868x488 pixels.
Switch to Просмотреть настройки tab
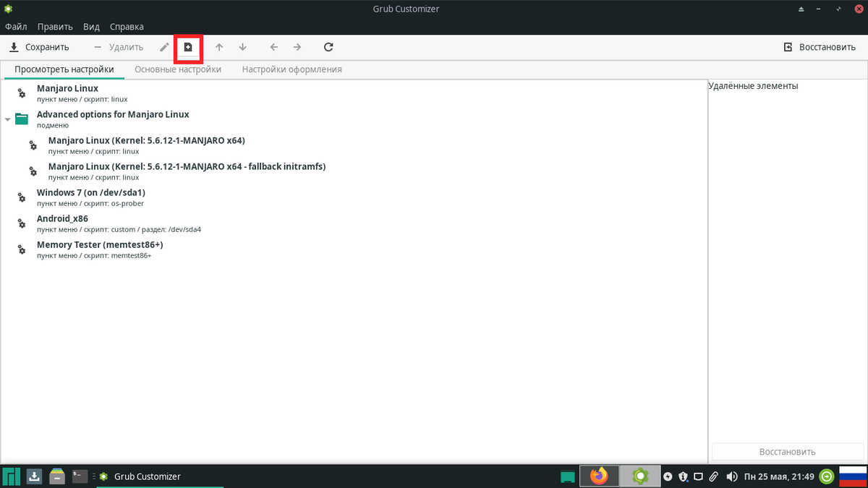[64, 69]
